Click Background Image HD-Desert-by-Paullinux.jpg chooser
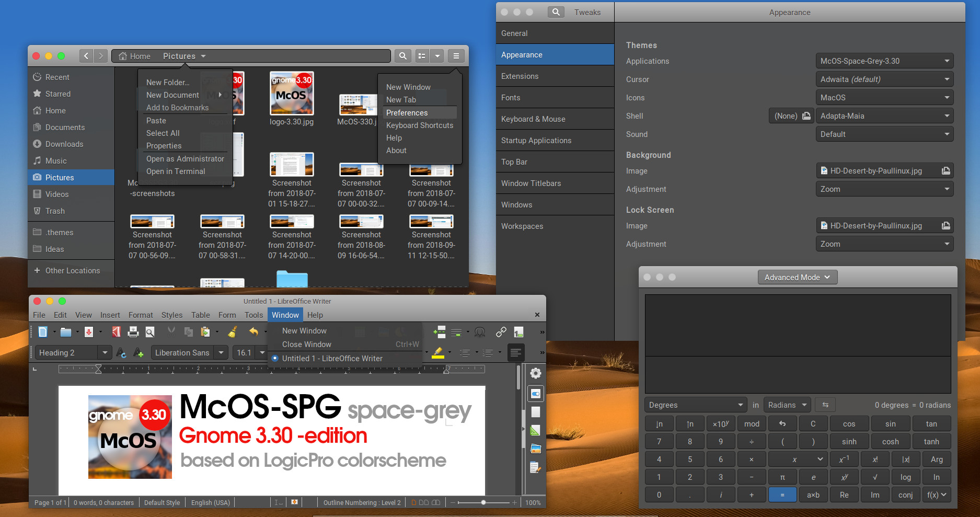 point(884,171)
